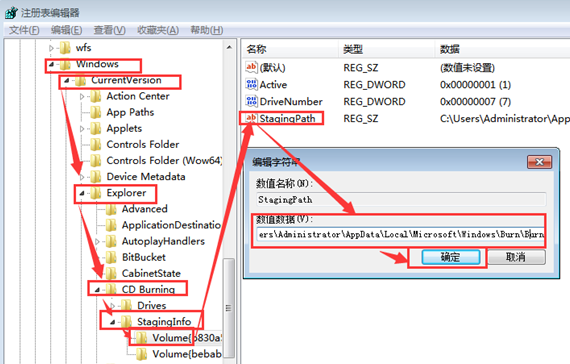Image resolution: width=570 pixels, height=364 pixels.
Task: Click the (数值未设置) data cell
Action: (x=467, y=68)
